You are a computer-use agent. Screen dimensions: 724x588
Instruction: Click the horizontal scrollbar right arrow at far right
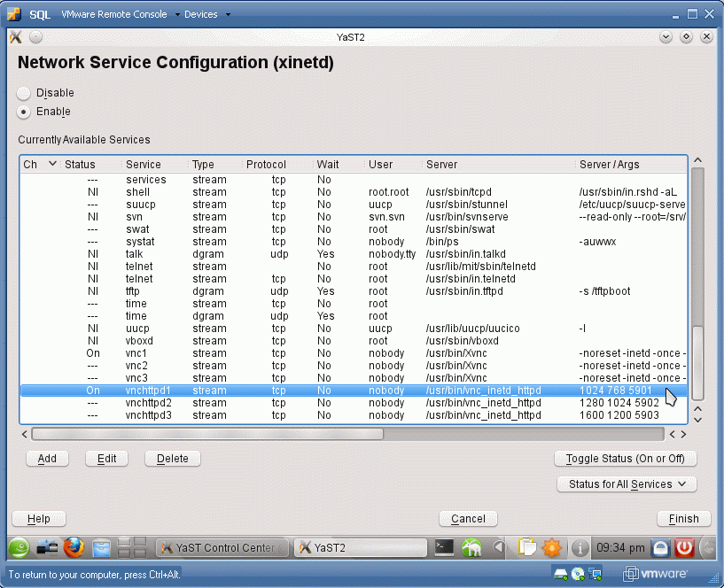(683, 434)
